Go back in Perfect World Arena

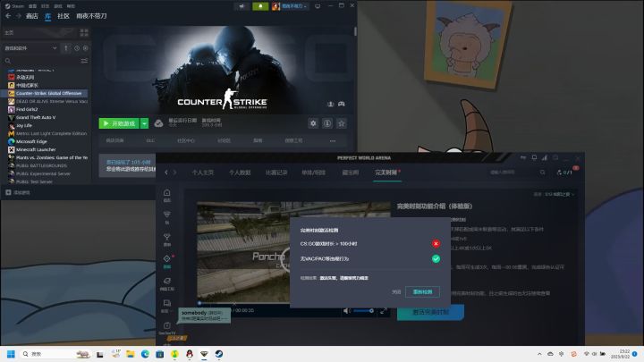pyautogui.click(x=166, y=173)
